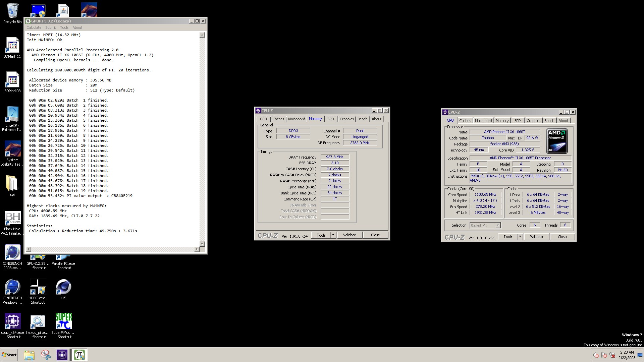This screenshot has height=362, width=644.
Task: Open the Calculate menu in GPUPI
Action: pos(34,27)
